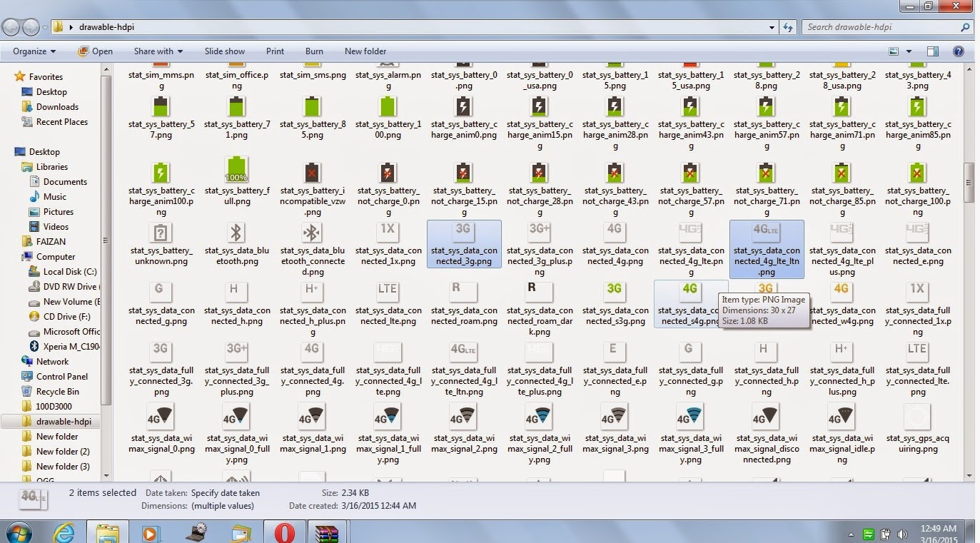Screen dimensions: 980x543
Task: Click the Open toolbar command
Action: [95, 51]
